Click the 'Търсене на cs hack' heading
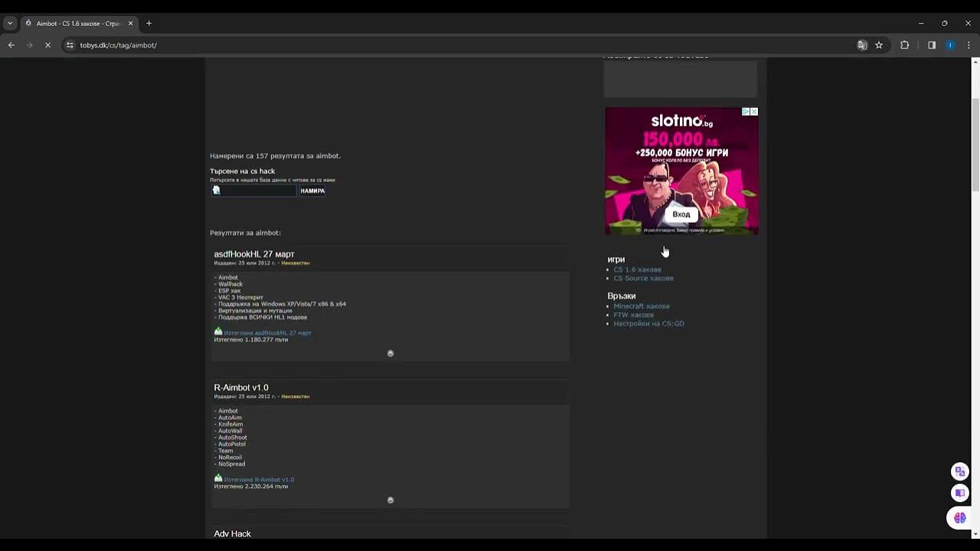Image resolution: width=980 pixels, height=551 pixels. point(243,171)
